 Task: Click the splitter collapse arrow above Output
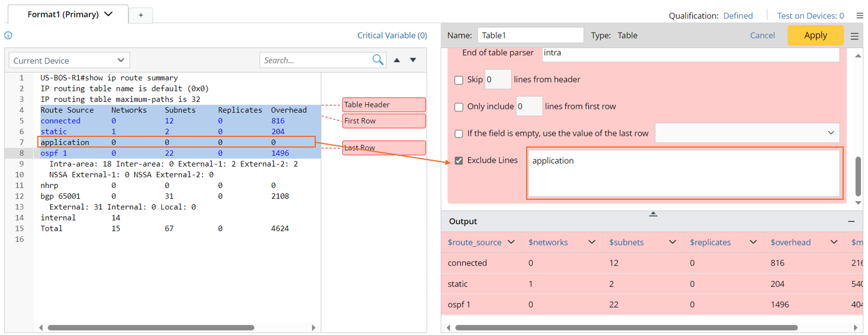(x=653, y=214)
